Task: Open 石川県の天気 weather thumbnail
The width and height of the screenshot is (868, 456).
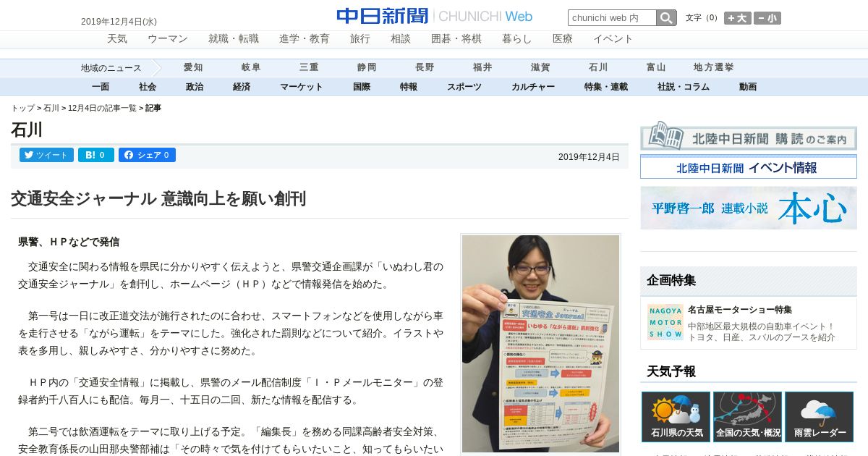Action: pos(676,417)
